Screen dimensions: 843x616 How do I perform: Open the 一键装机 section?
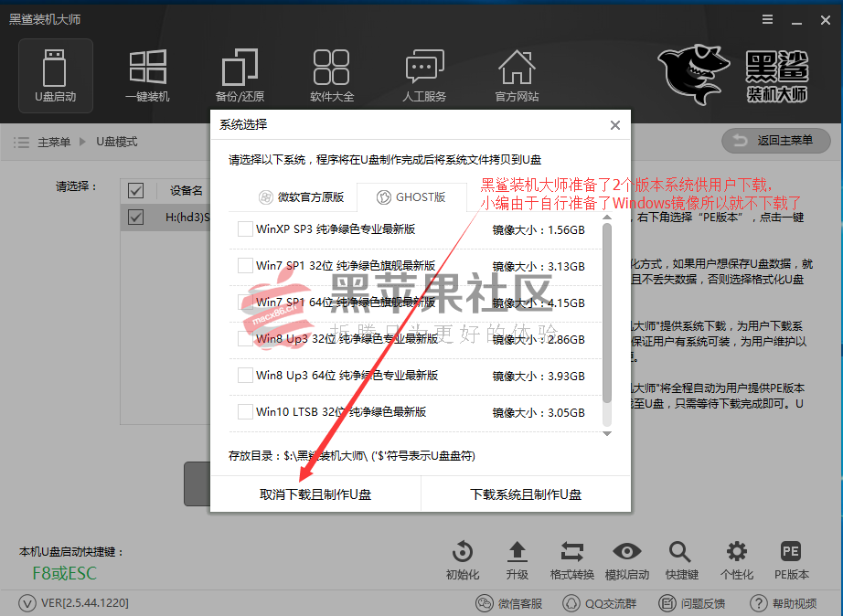click(x=147, y=76)
